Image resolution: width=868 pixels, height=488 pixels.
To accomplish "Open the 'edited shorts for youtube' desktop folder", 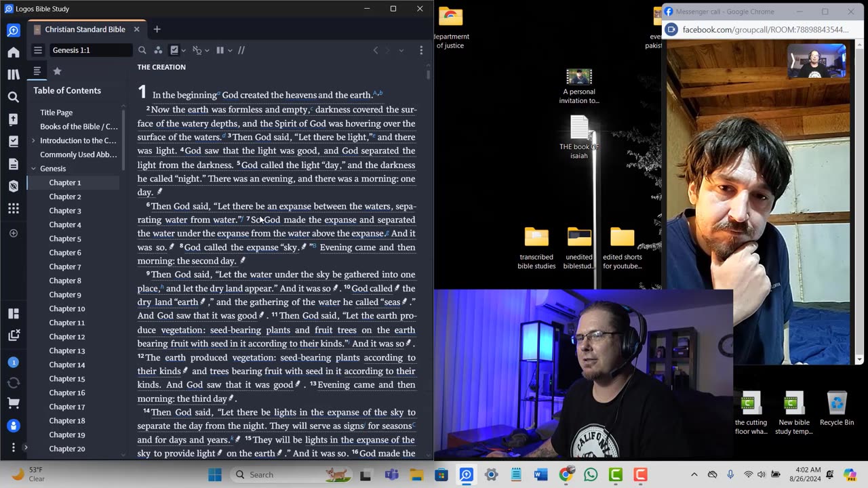I will 622,248.
